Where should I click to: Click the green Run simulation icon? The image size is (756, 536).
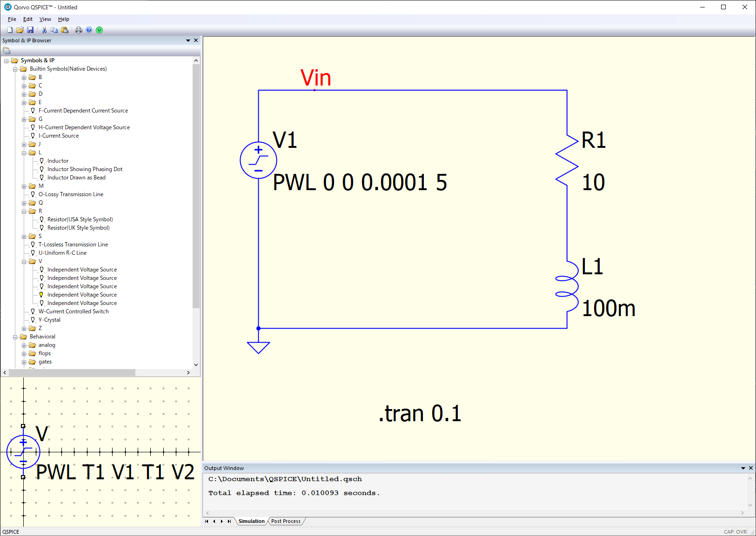coord(99,30)
